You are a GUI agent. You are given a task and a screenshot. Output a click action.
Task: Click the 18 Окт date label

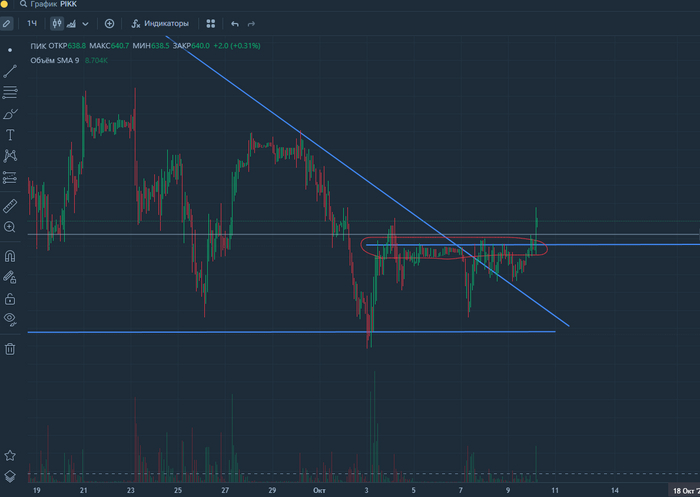pos(686,490)
